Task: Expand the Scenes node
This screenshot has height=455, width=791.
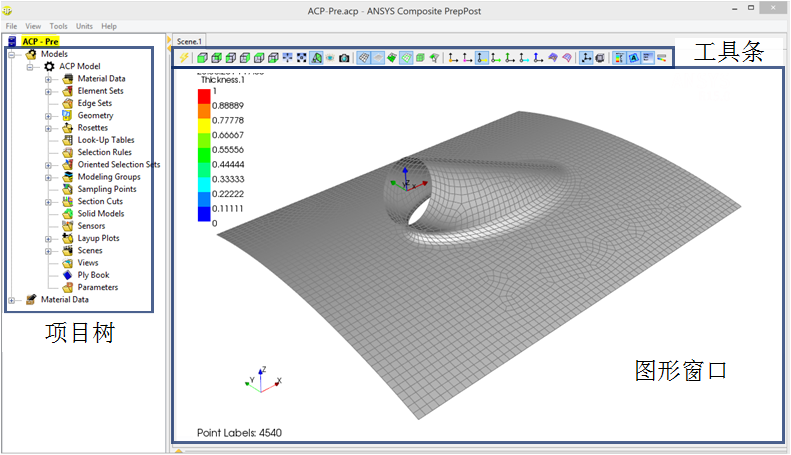Action: point(48,251)
